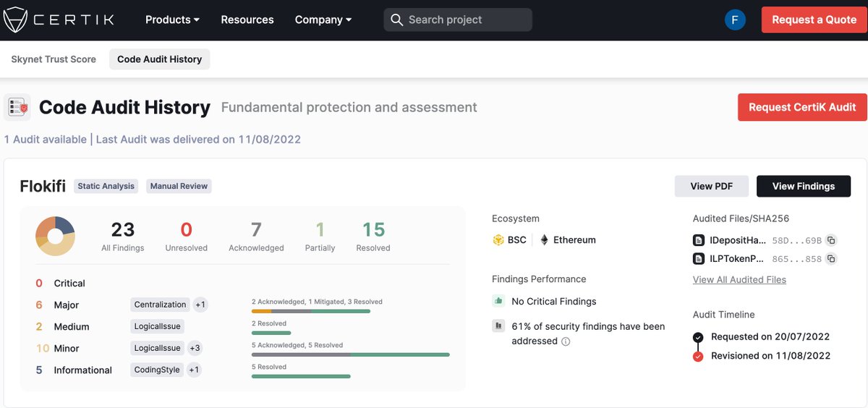This screenshot has width=868, height=408.
Task: Open the View PDF button
Action: 712,186
